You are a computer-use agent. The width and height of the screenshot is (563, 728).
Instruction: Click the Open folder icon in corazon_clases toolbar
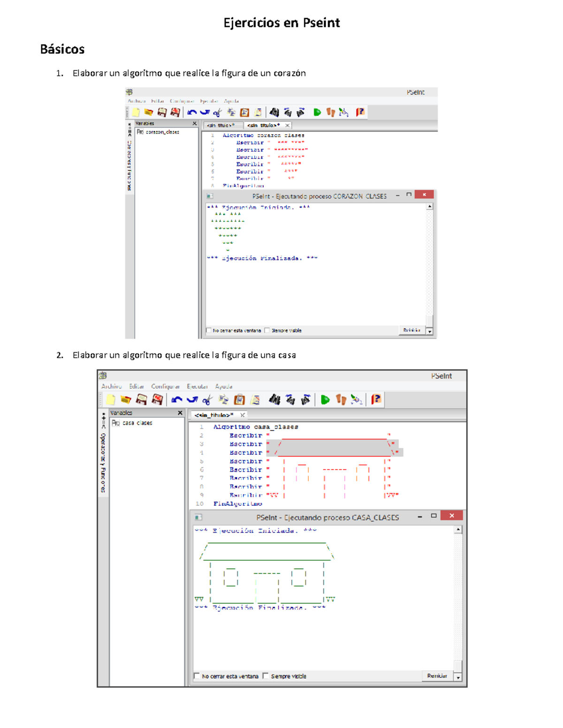pos(148,113)
